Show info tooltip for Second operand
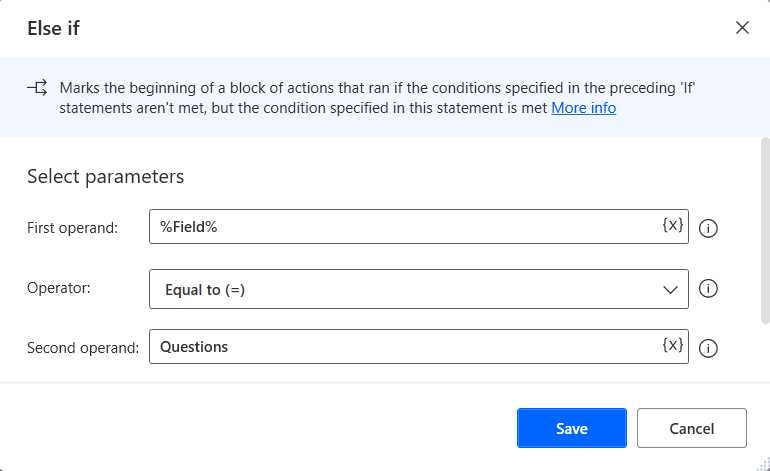The width and height of the screenshot is (770, 471). pos(708,348)
